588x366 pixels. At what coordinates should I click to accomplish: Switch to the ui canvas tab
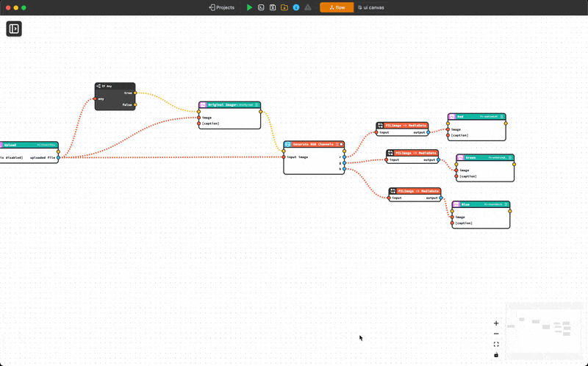coord(371,7)
